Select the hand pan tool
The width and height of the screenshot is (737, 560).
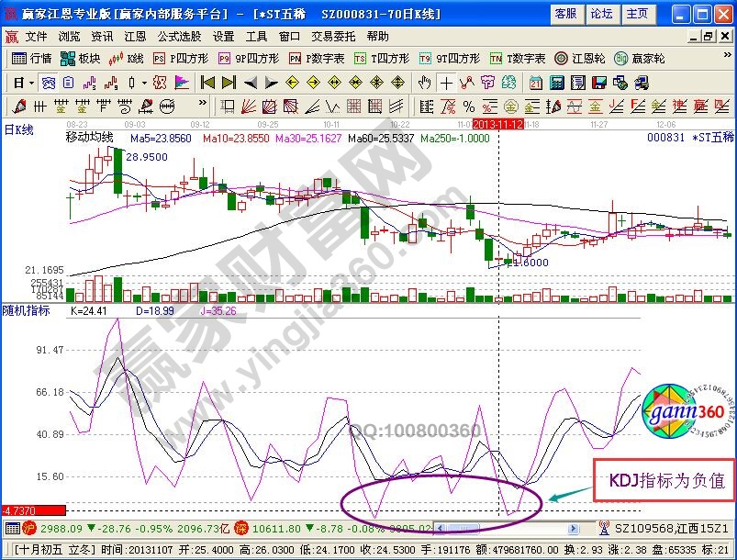(425, 83)
